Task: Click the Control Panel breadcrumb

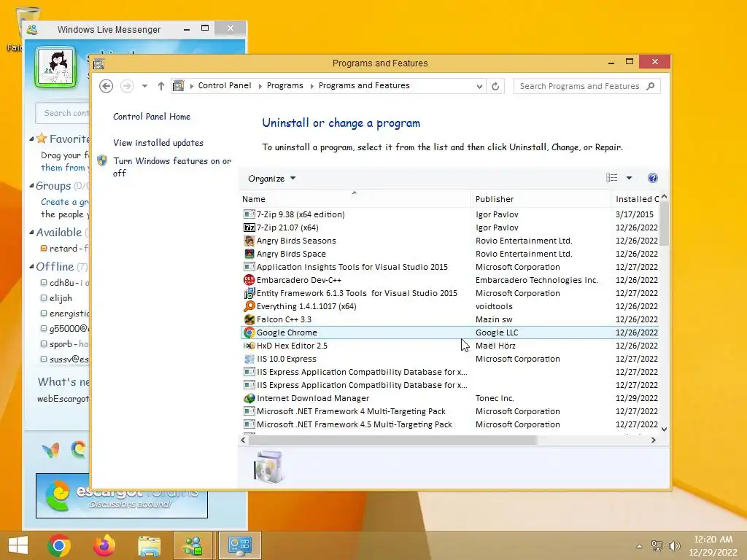Action: pyautogui.click(x=225, y=86)
